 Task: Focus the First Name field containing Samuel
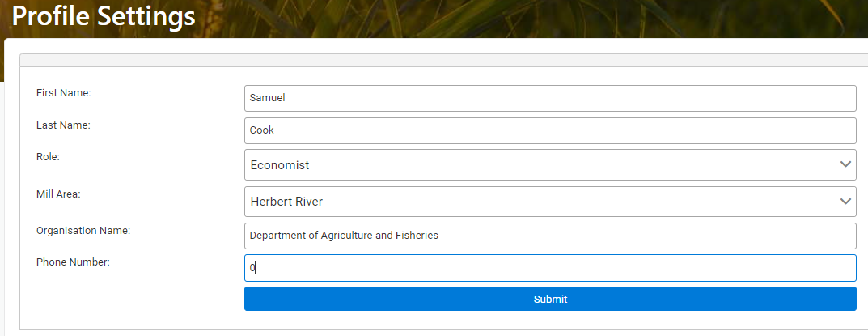550,98
